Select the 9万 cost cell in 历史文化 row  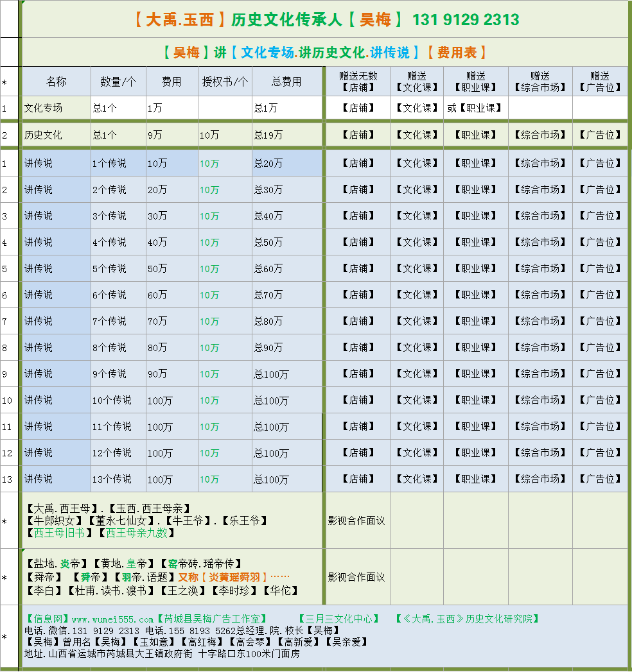pos(172,135)
